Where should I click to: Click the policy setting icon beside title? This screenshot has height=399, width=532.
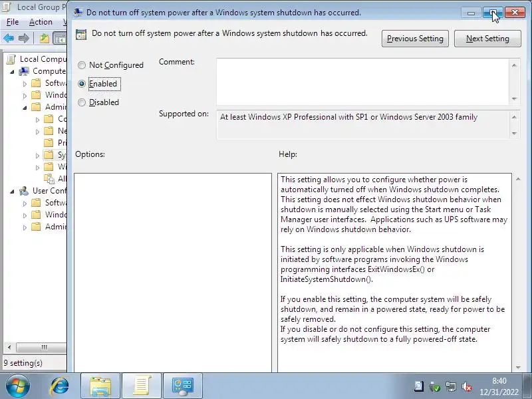81,35
